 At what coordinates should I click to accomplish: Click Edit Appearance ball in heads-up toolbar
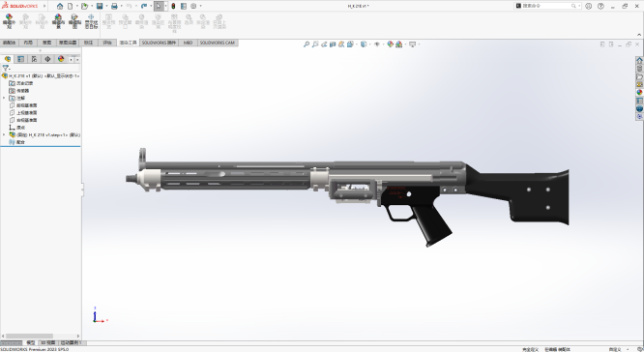click(x=391, y=44)
